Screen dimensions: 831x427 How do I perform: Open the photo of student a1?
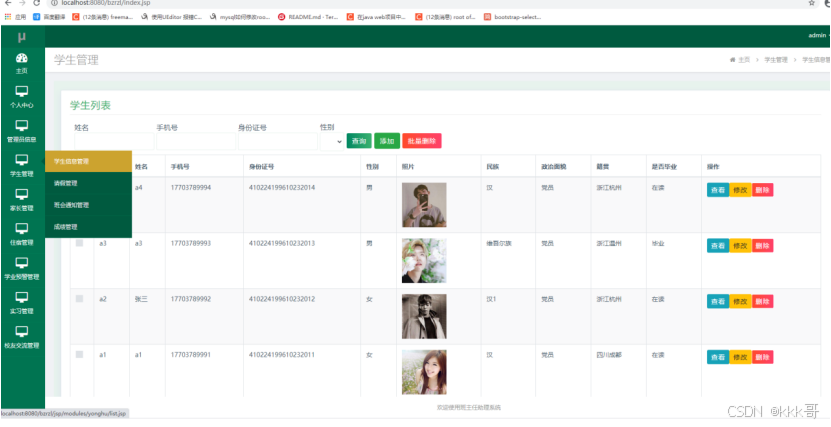click(x=424, y=372)
